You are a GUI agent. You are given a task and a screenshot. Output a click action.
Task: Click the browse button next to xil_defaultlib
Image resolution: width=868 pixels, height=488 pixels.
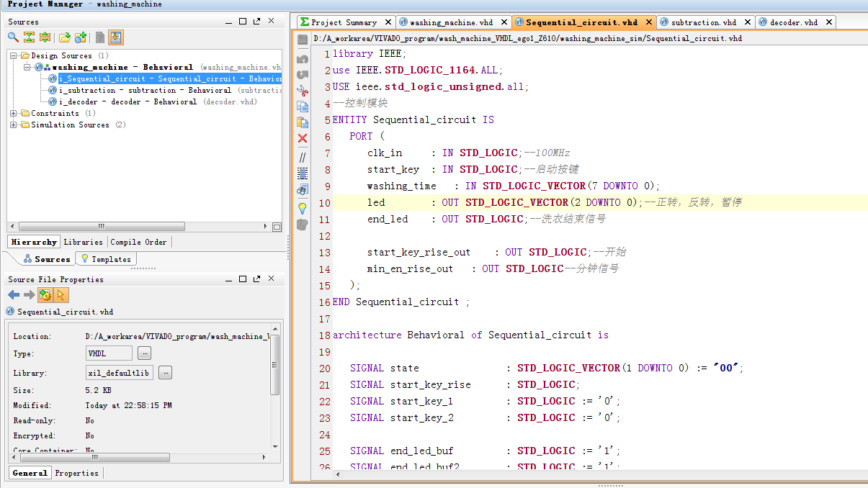click(166, 373)
